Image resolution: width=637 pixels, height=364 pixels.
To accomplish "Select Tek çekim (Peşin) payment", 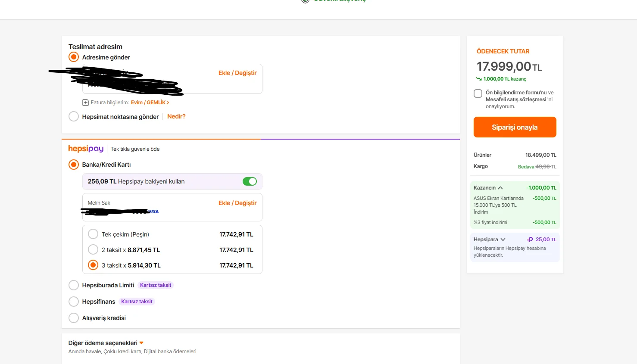I will point(93,234).
